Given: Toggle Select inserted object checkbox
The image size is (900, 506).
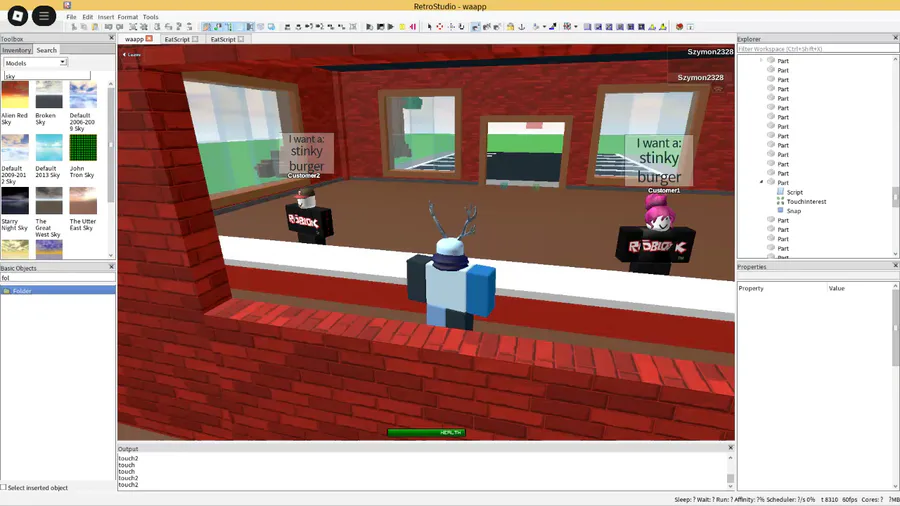Looking at the screenshot, I should (x=3, y=487).
